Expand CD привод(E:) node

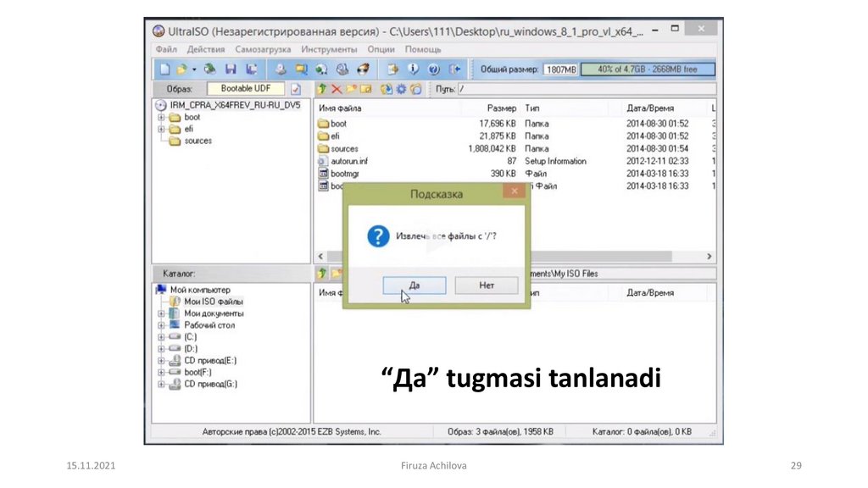[x=161, y=361]
